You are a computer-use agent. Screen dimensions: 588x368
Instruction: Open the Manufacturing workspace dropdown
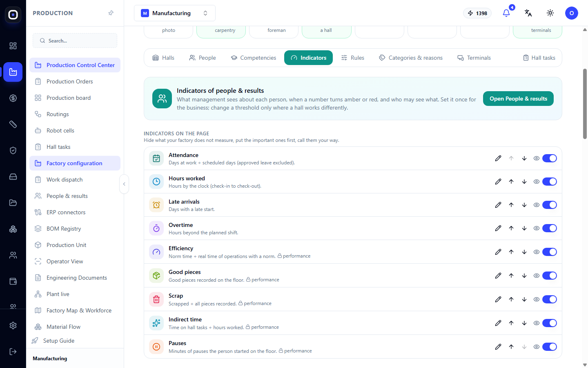click(175, 13)
